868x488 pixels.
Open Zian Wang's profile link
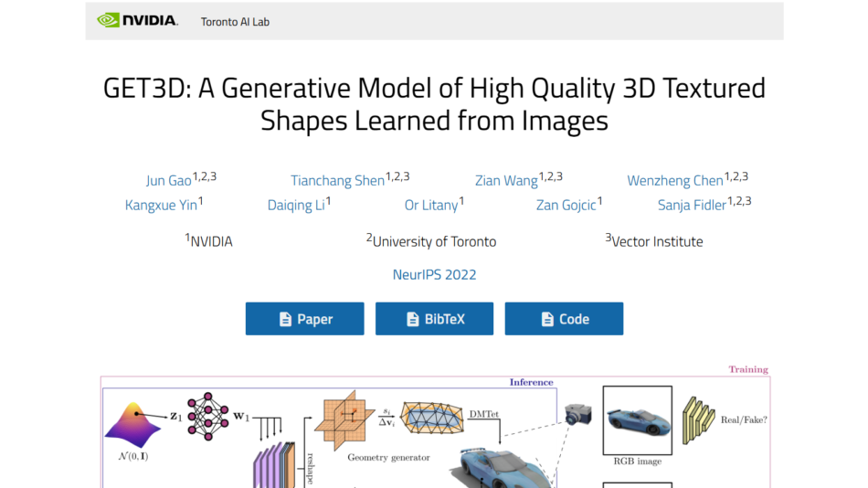[x=506, y=181]
